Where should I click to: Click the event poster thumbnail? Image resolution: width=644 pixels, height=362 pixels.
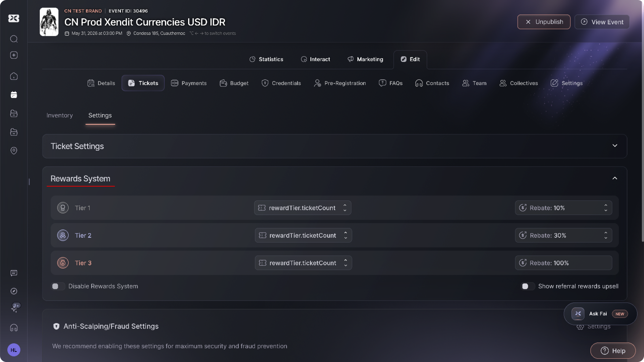[49, 22]
